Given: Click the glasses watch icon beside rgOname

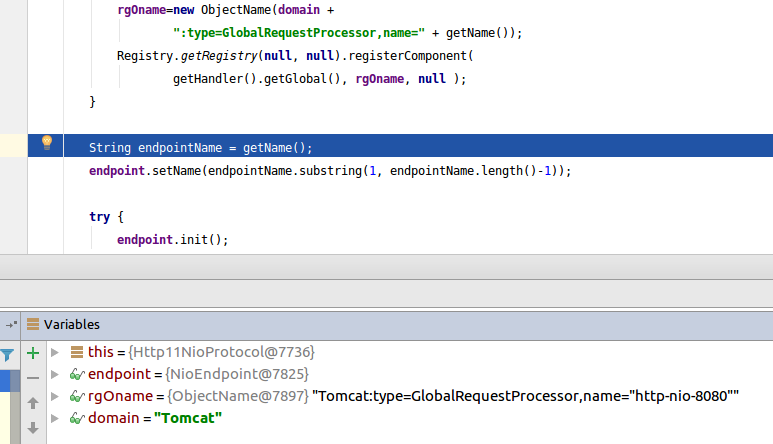Looking at the screenshot, I should pos(77,396).
